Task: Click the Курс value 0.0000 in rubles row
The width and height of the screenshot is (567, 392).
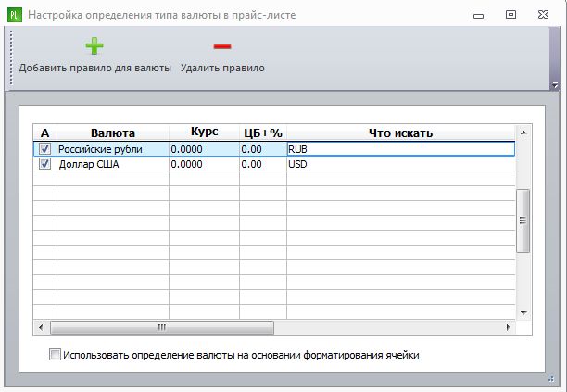Action: 205,149
